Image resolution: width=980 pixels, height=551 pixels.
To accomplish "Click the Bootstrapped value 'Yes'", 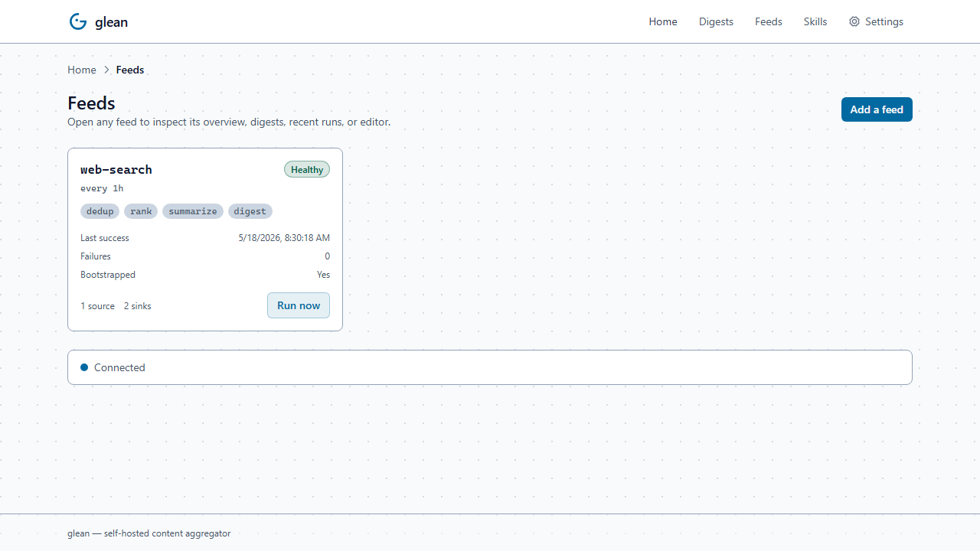I will coord(324,275).
